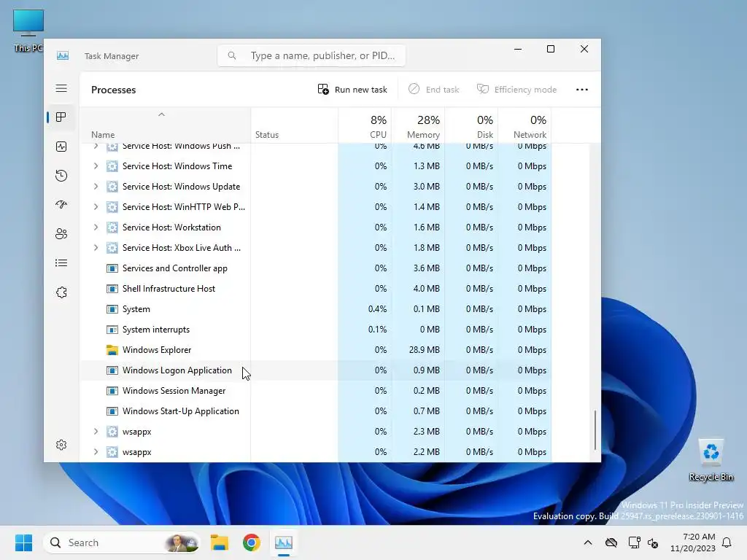Select the Windows Start-Up Application row

tap(315, 411)
